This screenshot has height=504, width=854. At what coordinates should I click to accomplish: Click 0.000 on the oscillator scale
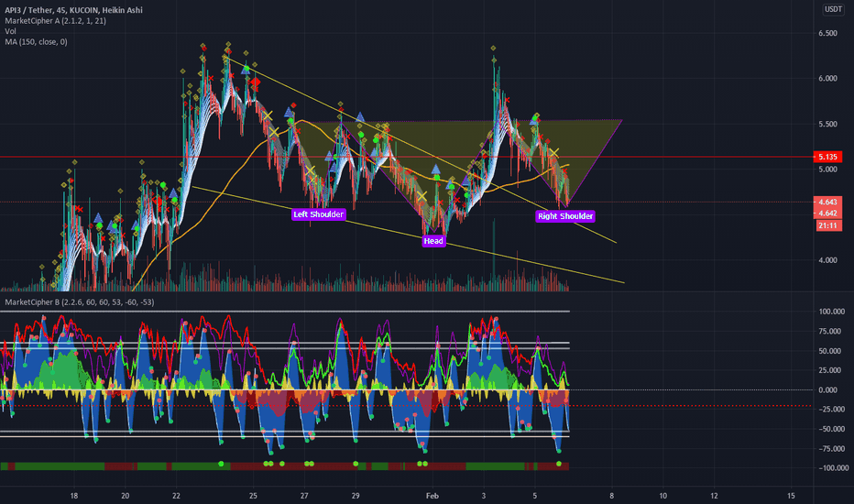click(x=827, y=390)
